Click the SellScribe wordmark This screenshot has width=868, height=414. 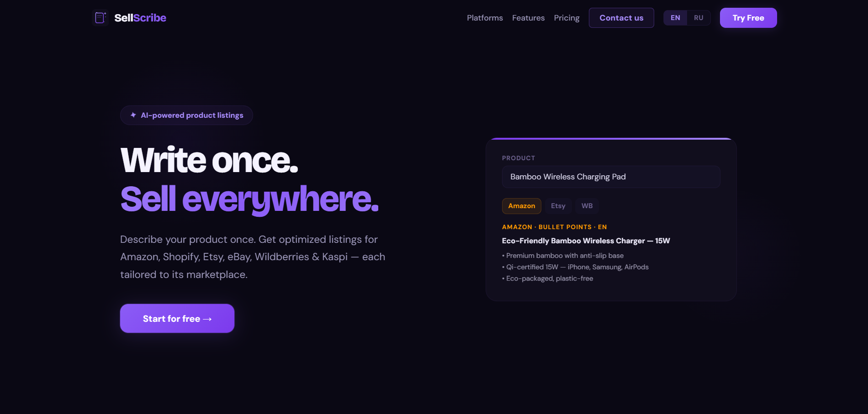[140, 18]
